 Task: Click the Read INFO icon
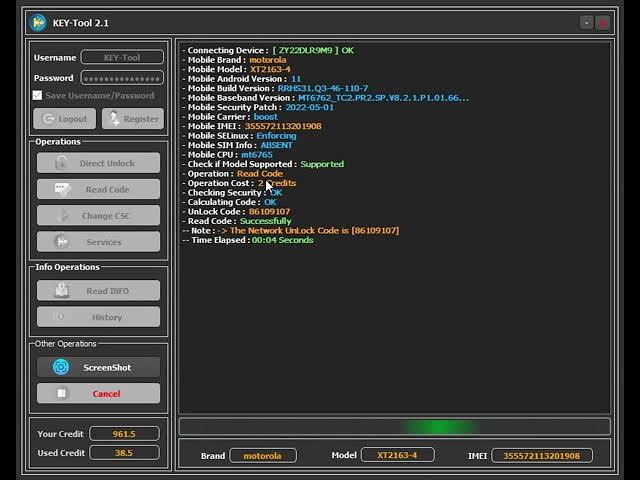62,290
